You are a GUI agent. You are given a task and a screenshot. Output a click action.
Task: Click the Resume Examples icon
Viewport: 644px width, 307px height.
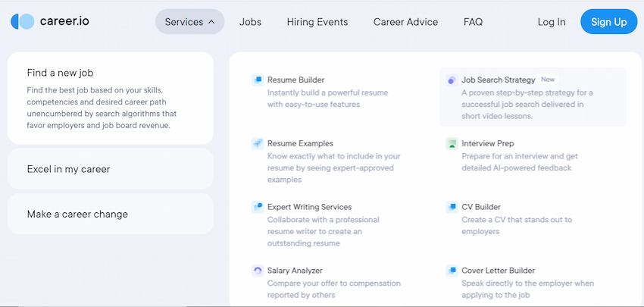258,143
